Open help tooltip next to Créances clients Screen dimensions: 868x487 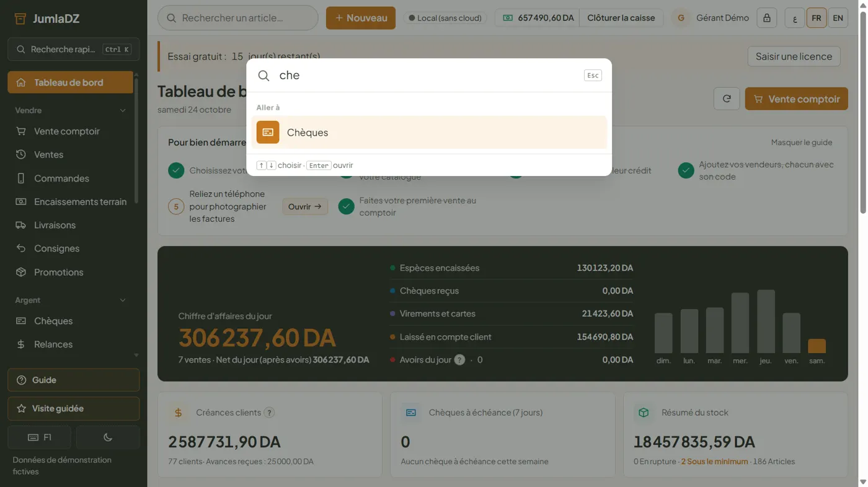click(x=269, y=413)
